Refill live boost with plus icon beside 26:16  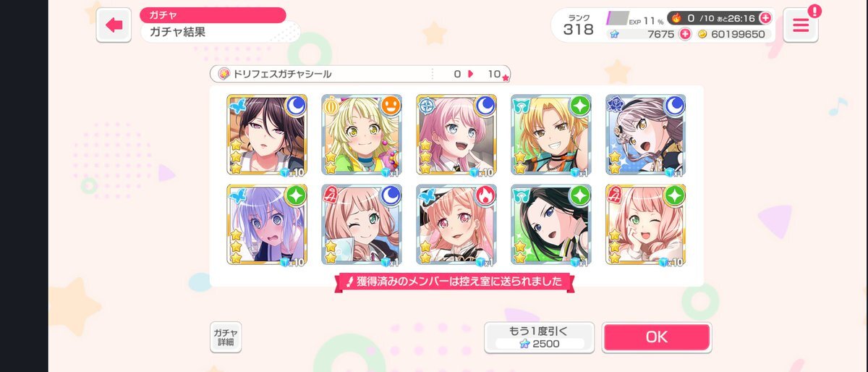[x=765, y=17]
